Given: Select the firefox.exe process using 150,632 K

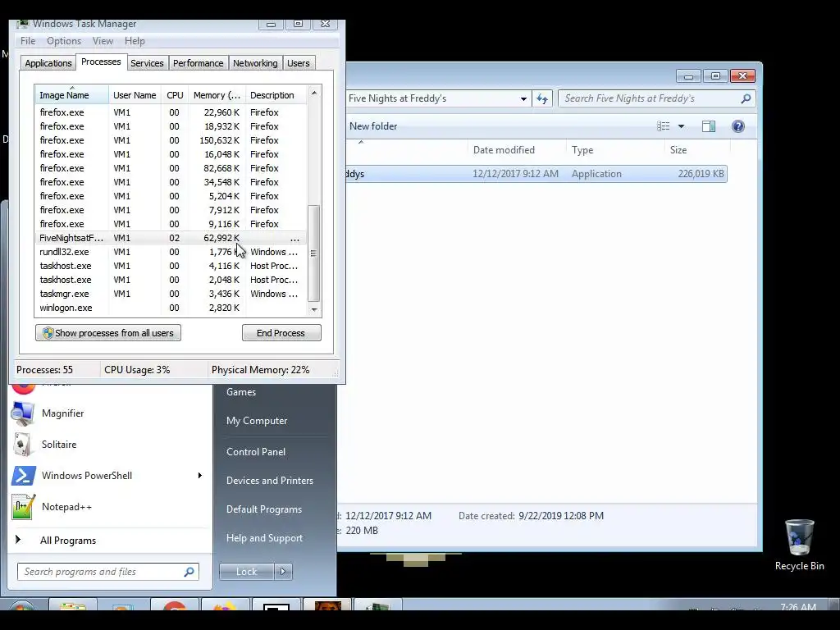Looking at the screenshot, I should pyautogui.click(x=171, y=140).
